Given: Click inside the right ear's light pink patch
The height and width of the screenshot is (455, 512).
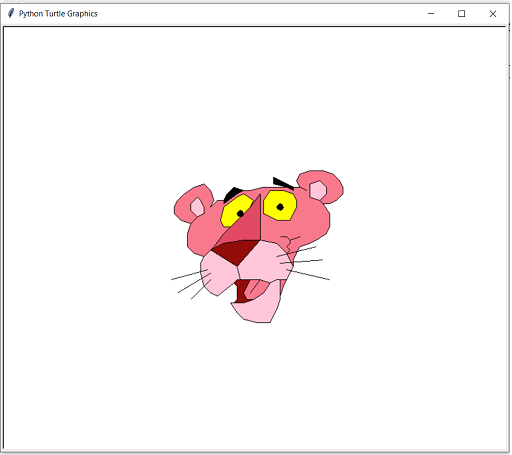Looking at the screenshot, I should point(318,190).
